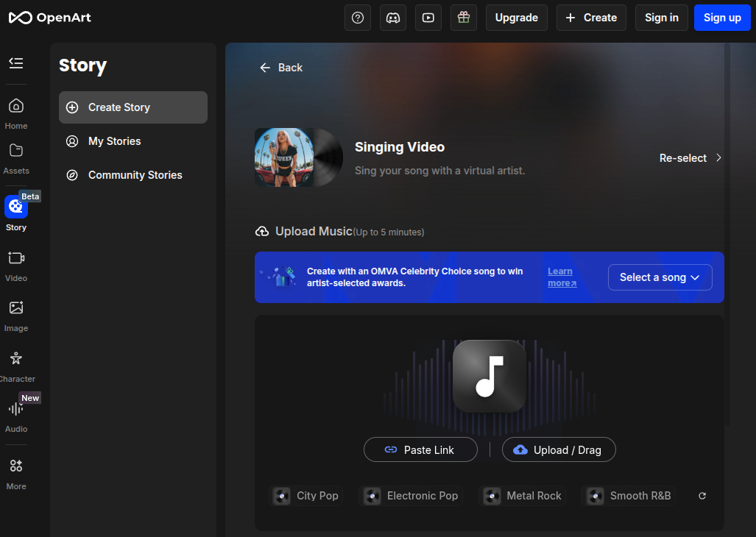Open the Video tool in sidebar

[16, 265]
